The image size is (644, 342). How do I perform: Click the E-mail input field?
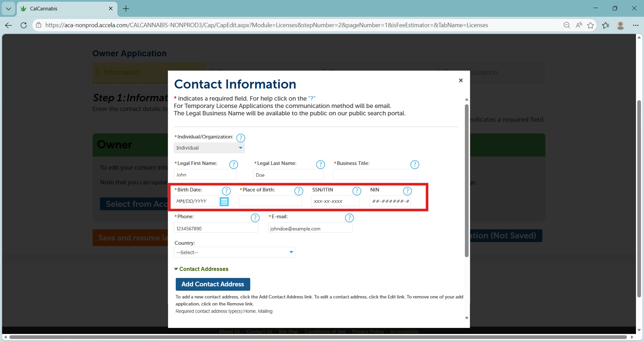(x=310, y=228)
